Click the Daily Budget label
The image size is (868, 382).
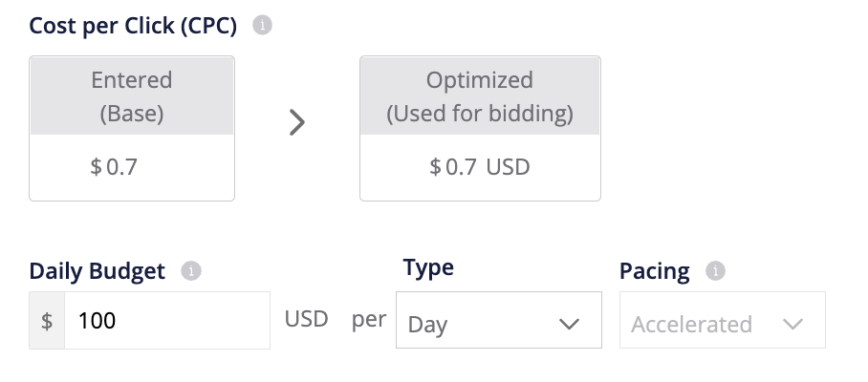pos(98,271)
